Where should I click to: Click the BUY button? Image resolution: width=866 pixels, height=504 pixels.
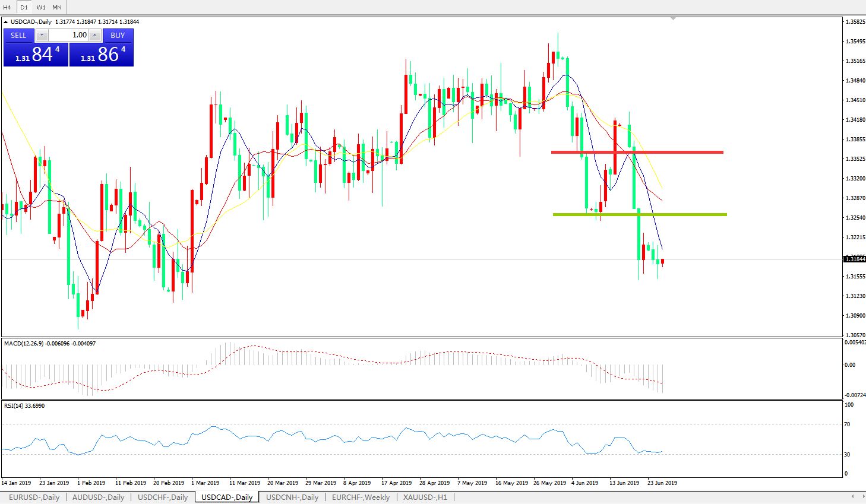pyautogui.click(x=118, y=35)
